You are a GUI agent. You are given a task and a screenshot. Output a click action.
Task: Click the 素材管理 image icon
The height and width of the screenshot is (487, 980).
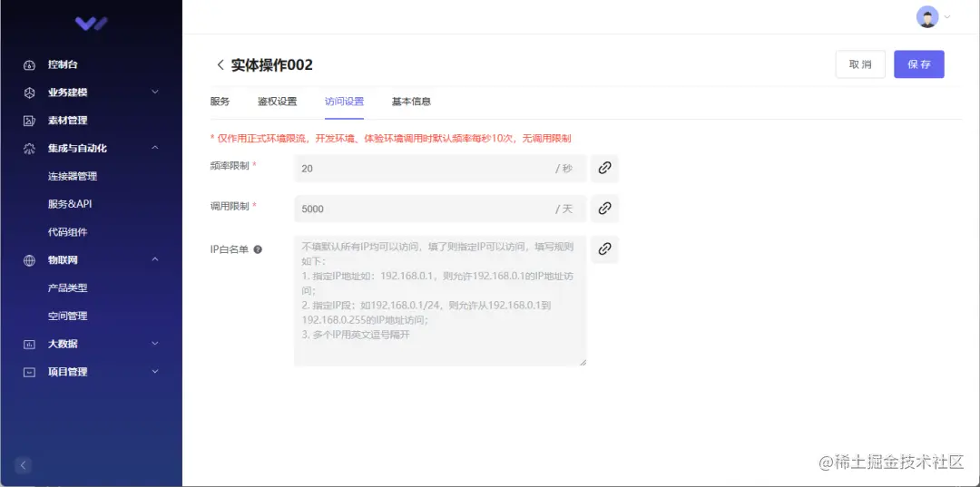click(x=29, y=121)
